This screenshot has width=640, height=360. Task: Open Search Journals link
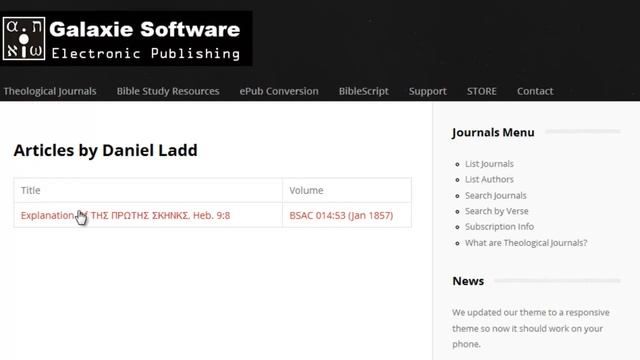tap(496, 196)
